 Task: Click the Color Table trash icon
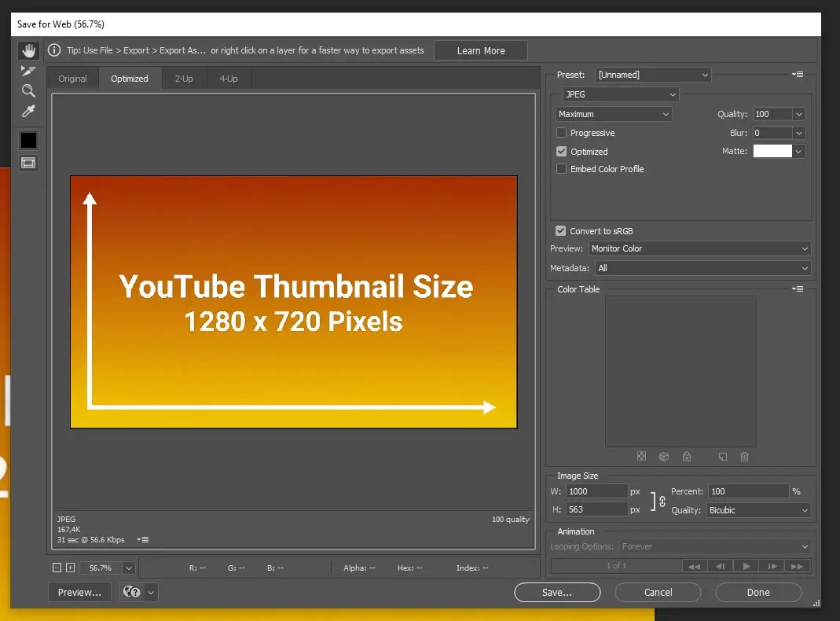[744, 456]
